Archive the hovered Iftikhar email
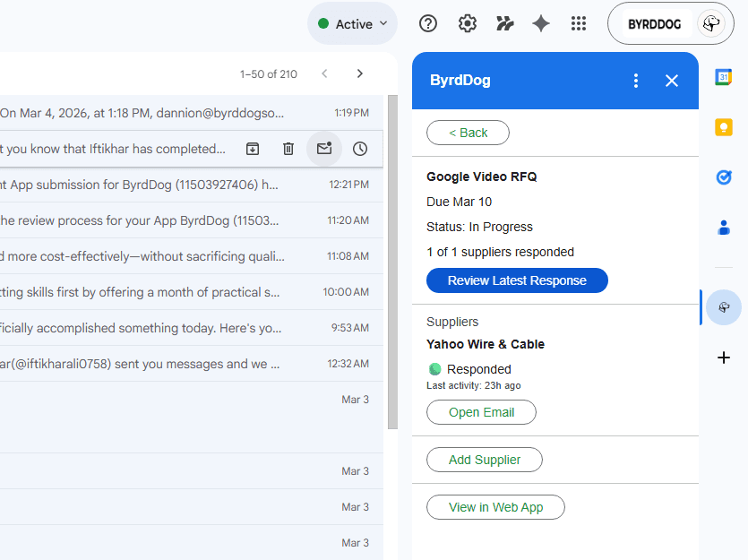 (253, 149)
